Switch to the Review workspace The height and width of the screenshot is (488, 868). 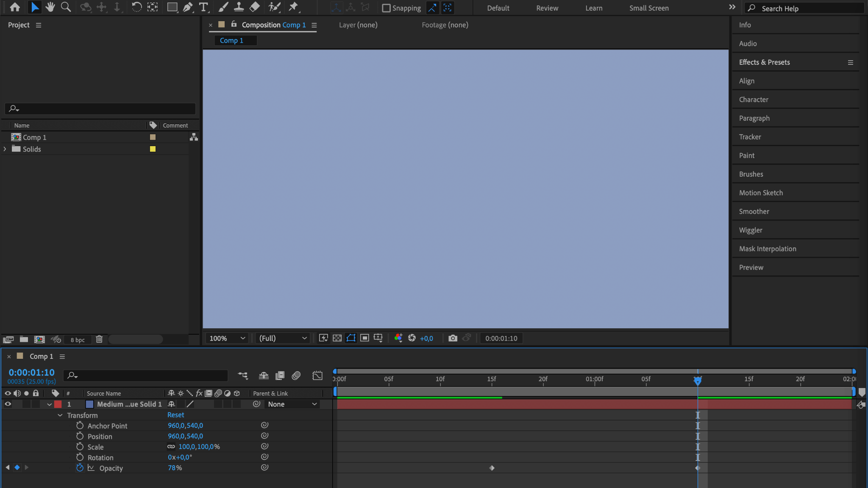coord(547,8)
